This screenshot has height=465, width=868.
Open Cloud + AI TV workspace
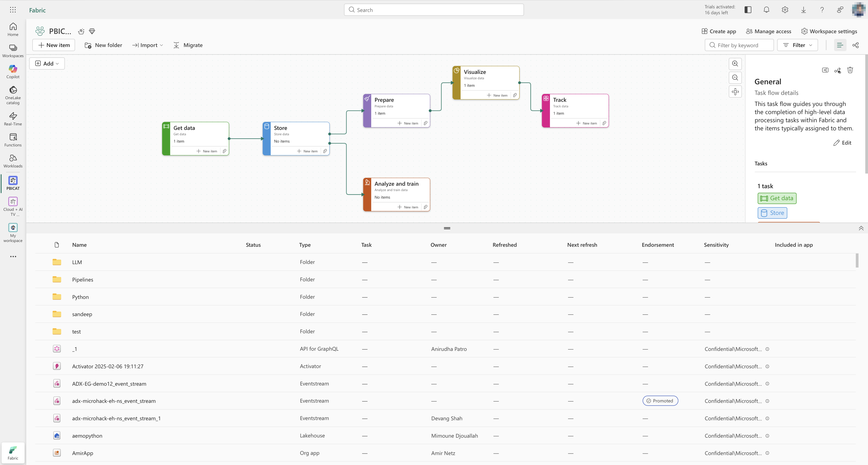(x=13, y=207)
